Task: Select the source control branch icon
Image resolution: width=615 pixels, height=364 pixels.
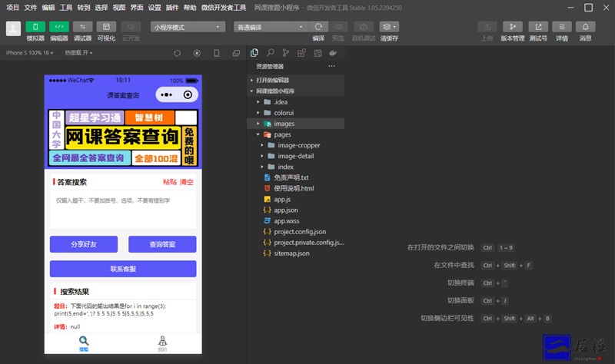Action: (x=286, y=52)
